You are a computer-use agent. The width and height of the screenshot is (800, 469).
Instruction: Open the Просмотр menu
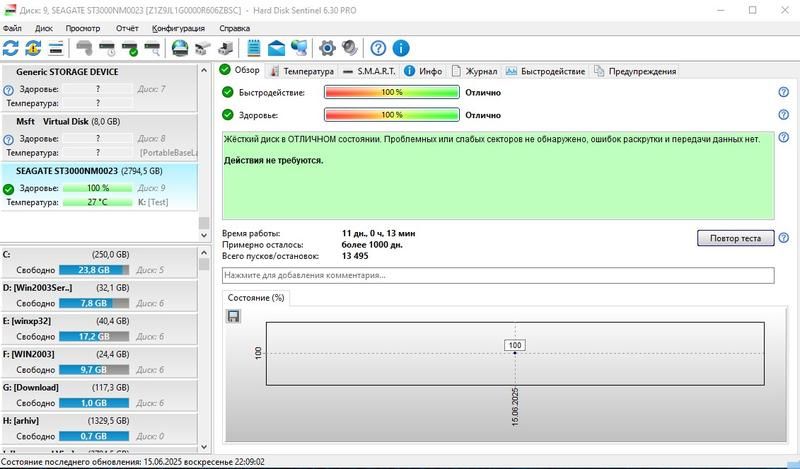(83, 28)
